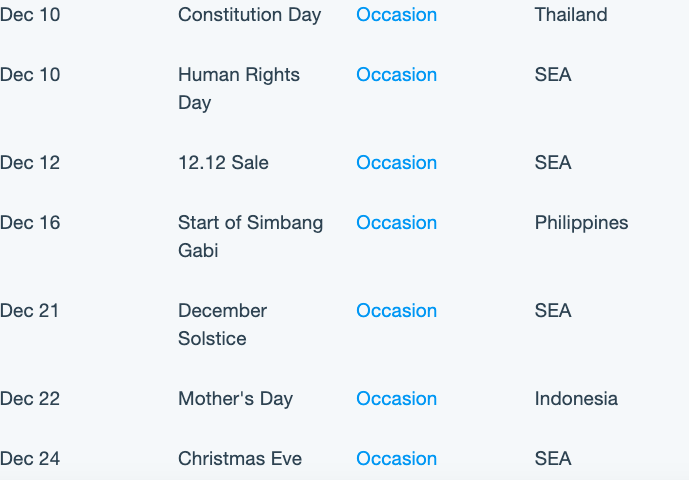The image size is (689, 480).
Task: Open the Occasion link for 12.12 Sale
Action: click(396, 163)
